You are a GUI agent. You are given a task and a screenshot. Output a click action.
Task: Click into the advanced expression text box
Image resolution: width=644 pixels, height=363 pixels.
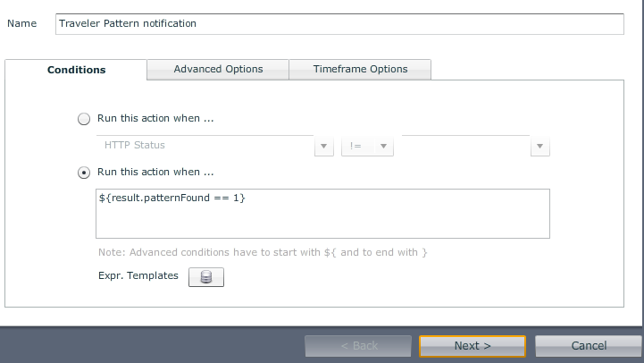pos(322,214)
